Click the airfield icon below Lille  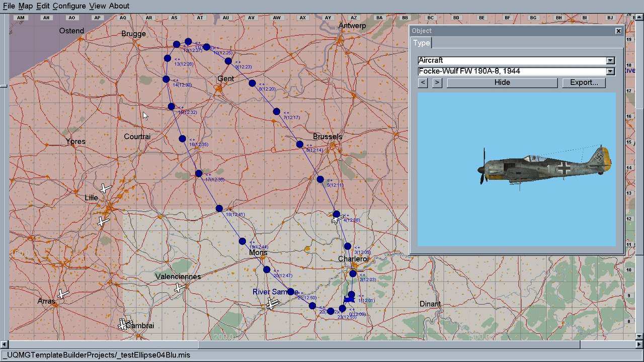(103, 221)
